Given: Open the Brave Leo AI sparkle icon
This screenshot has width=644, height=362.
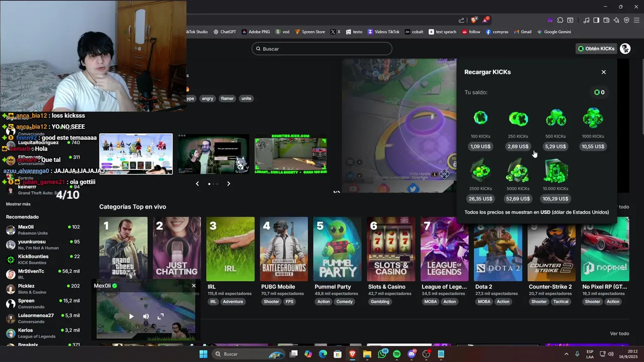Looking at the screenshot, I should click(616, 20).
